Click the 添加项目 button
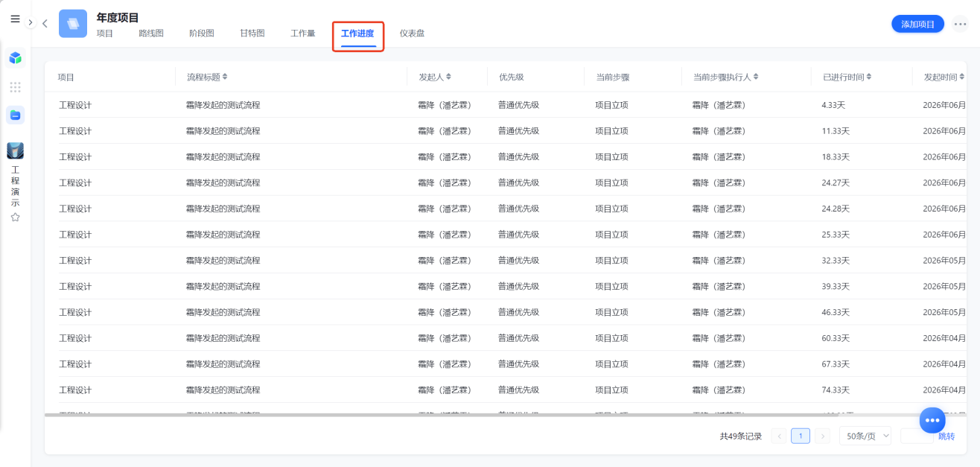Screen dimensions: 980x467 click(917, 24)
